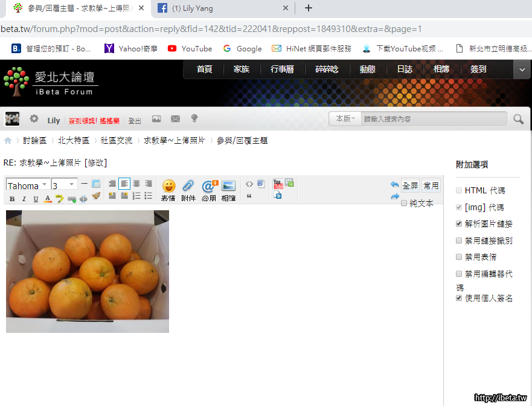The height and width of the screenshot is (406, 532).
Task: Click the @朋 mention friend icon
Action: [208, 186]
